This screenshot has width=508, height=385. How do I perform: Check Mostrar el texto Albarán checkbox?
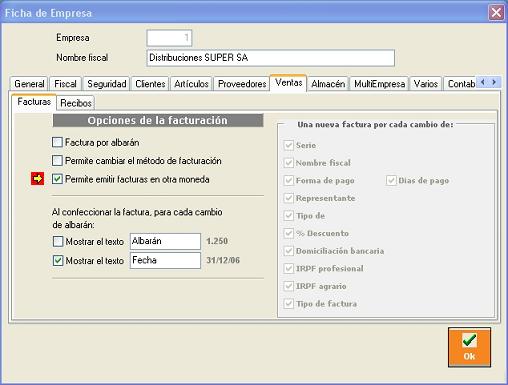coord(58,241)
